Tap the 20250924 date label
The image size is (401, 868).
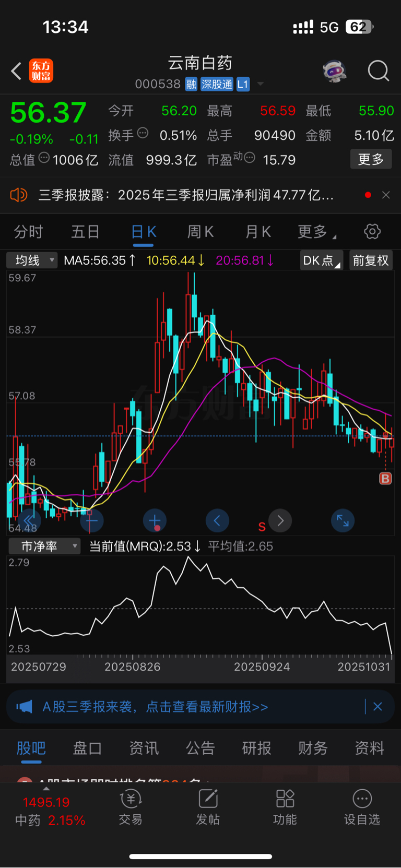point(262,667)
